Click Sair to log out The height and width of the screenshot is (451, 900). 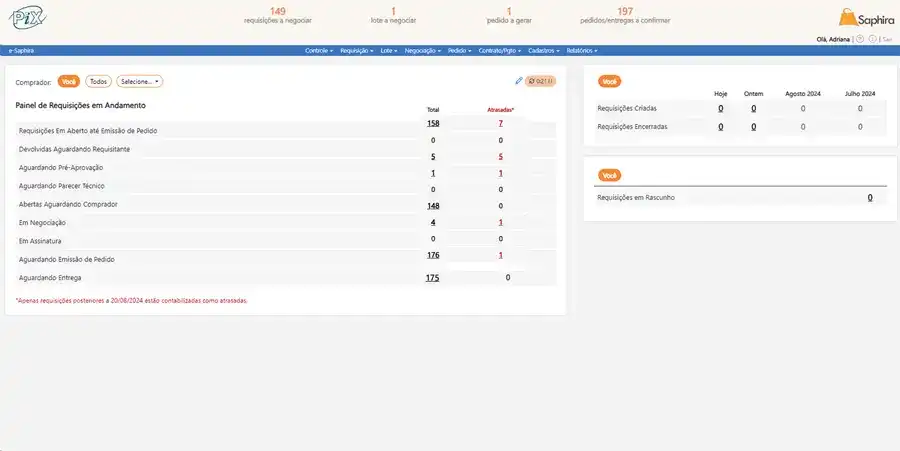click(887, 39)
